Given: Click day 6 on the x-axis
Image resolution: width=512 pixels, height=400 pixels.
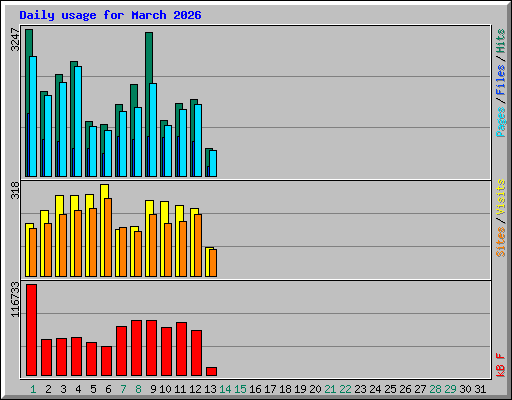Looking at the screenshot, I should click(108, 389).
